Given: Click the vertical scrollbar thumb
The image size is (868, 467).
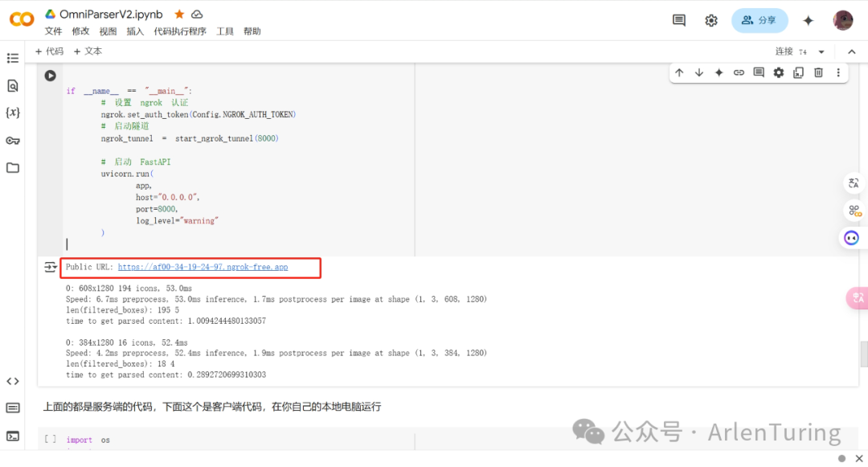Looking at the screenshot, I should click(x=863, y=354).
